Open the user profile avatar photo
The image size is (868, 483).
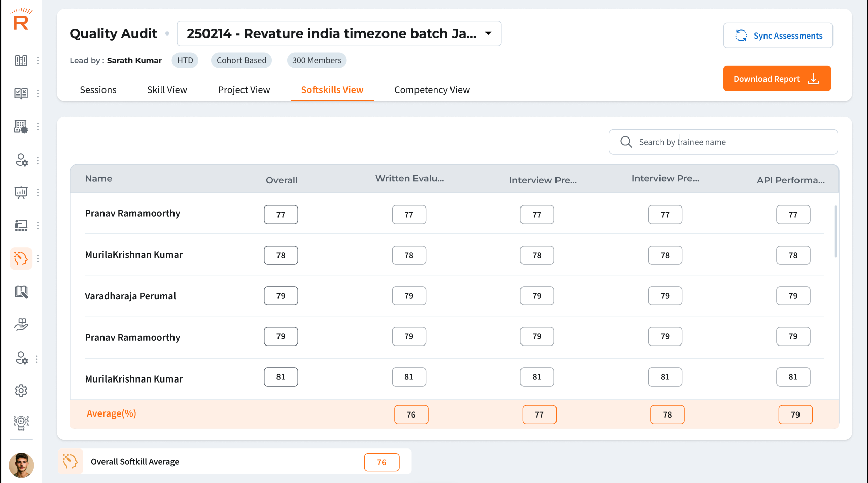[21, 465]
